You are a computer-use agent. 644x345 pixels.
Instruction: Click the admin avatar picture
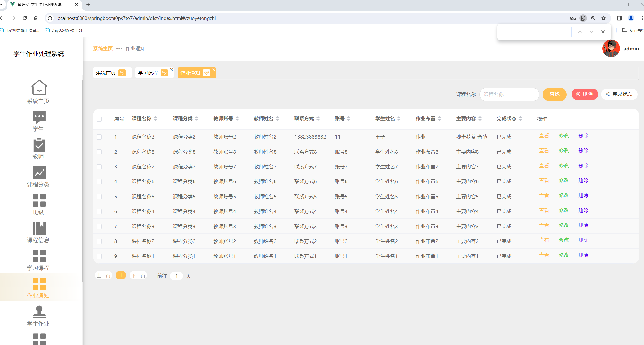611,49
